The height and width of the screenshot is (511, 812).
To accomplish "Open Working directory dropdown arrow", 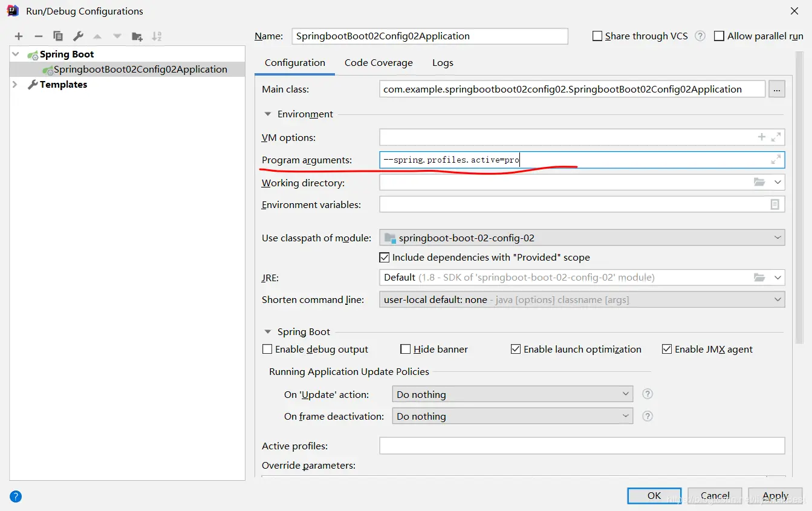I will click(x=778, y=182).
